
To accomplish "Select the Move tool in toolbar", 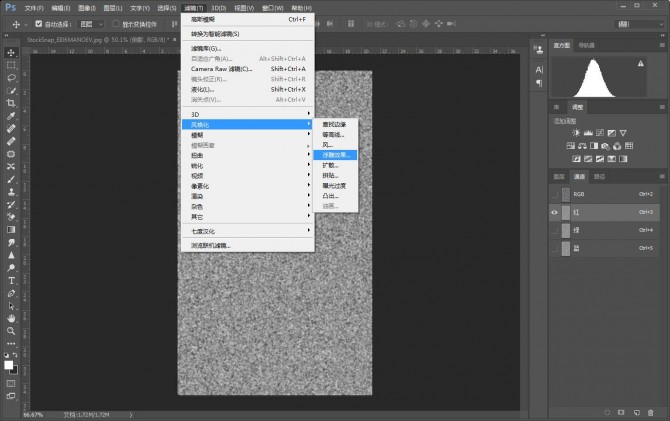I will [11, 52].
